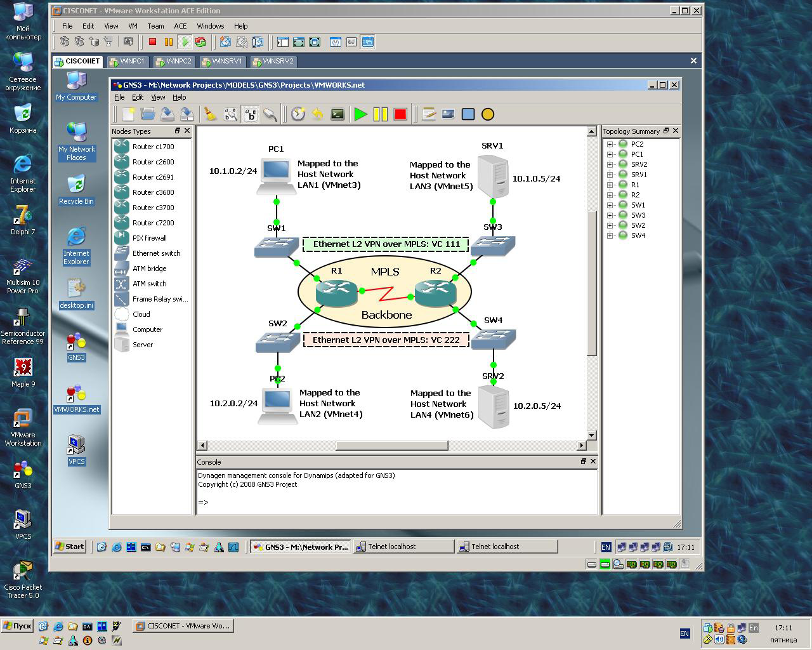
Task: Click the topology canvas horizontal scrollbar
Action: pyautogui.click(x=391, y=446)
